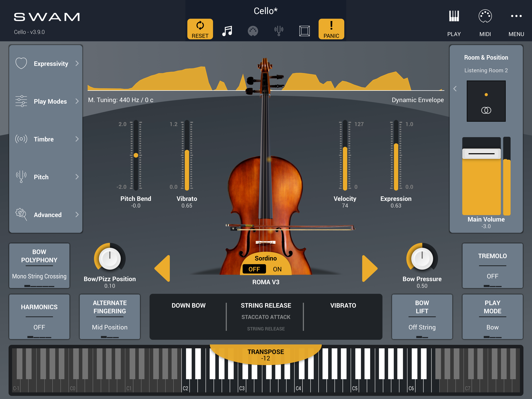Click the Dynamic Envelope label
532x399 pixels.
point(417,100)
